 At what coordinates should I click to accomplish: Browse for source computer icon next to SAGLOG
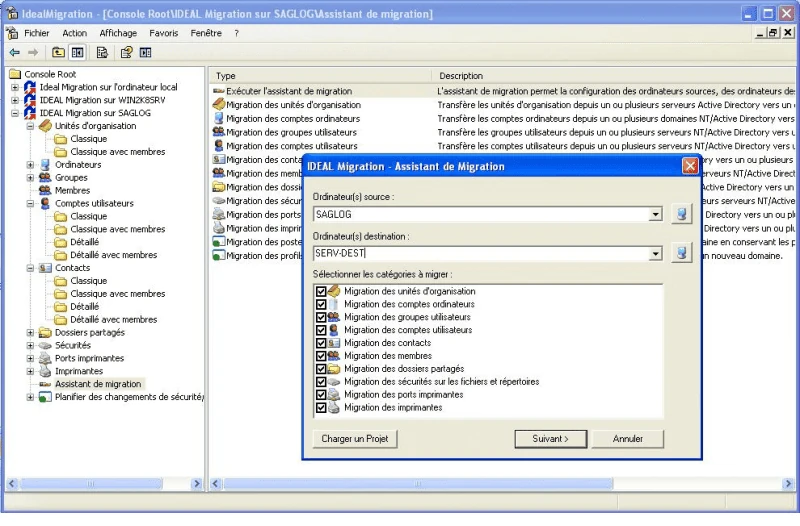(x=682, y=214)
